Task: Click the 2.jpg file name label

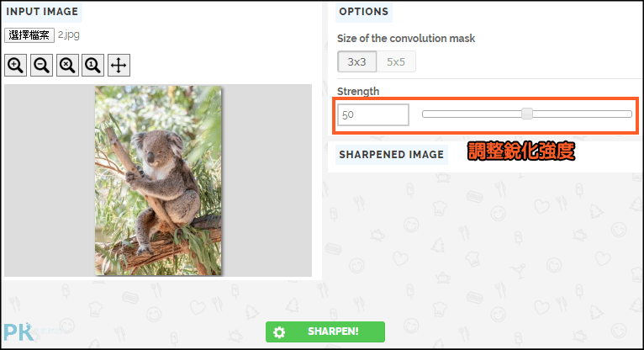Action: [x=69, y=34]
